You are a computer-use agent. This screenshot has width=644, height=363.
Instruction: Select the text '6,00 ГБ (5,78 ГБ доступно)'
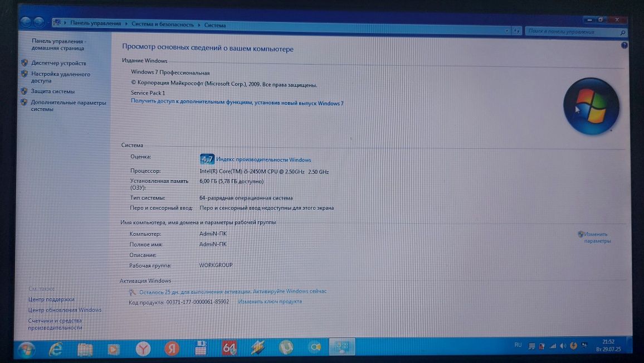click(x=231, y=181)
